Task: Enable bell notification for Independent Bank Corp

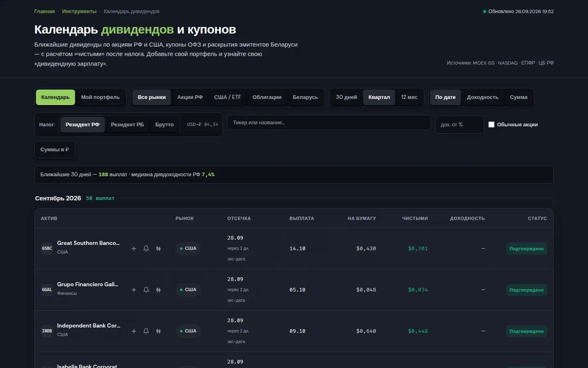Action: (146, 331)
